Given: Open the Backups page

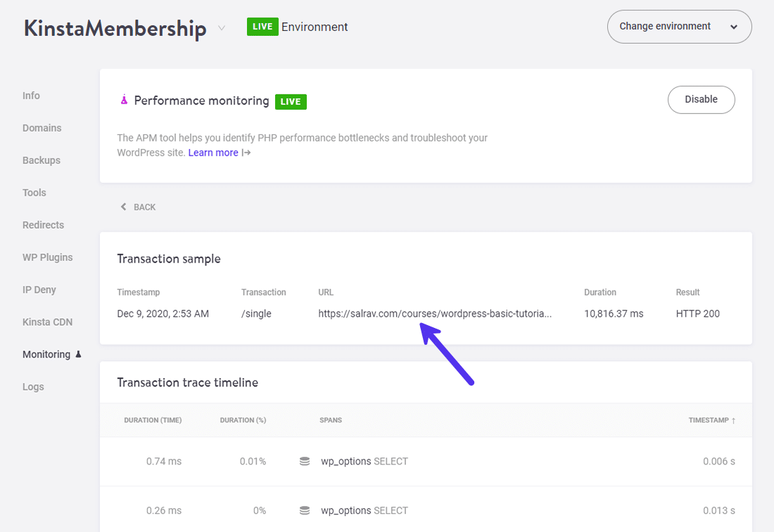Looking at the screenshot, I should 42,160.
